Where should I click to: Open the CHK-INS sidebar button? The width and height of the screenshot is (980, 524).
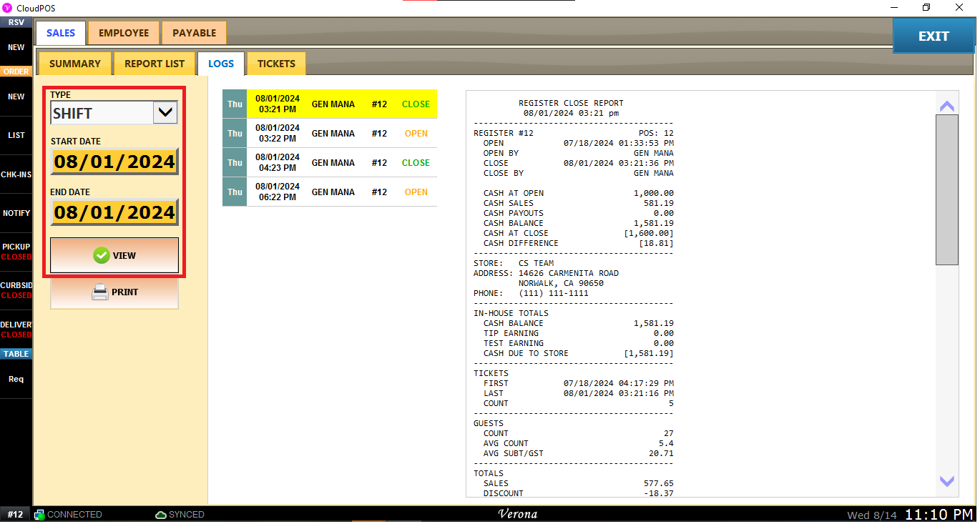point(16,174)
